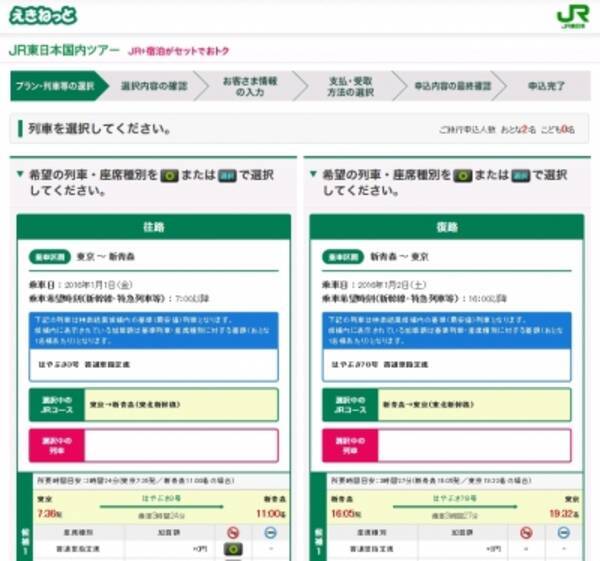Click outbound 選択中の列車 red label
Screen dimensions: 600x561
click(57, 445)
